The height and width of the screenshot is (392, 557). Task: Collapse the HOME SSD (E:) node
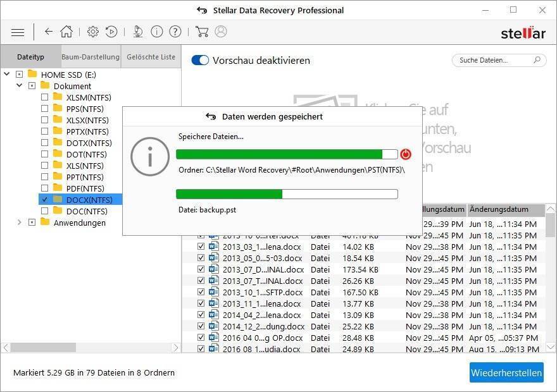(x=7, y=75)
